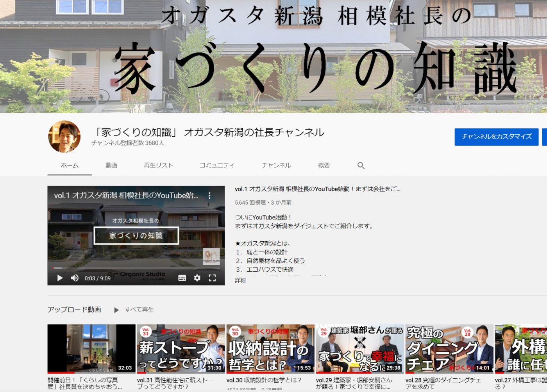The image size is (547, 392).
Task: Select the ホーム tab
Action: coord(70,166)
